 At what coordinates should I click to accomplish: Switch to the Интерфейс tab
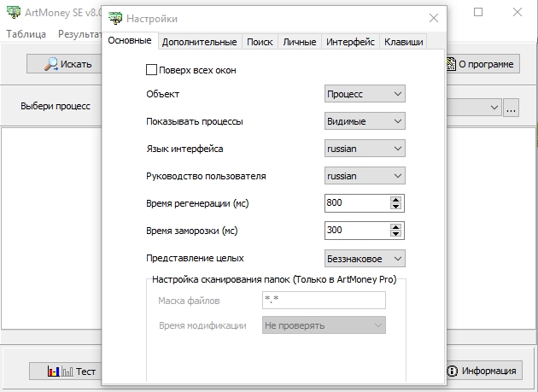click(x=350, y=42)
